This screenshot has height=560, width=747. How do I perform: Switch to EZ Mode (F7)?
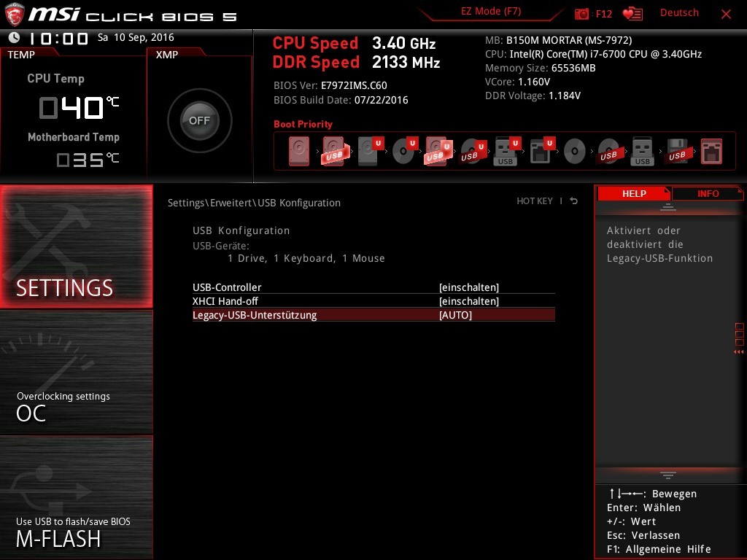(x=491, y=12)
